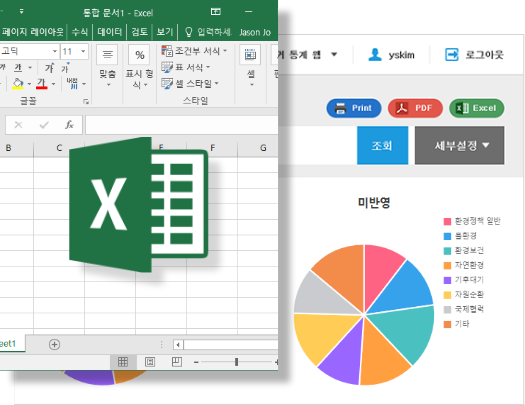Toggle the 물환경 legend item
525x405 pixels.
[460, 236]
